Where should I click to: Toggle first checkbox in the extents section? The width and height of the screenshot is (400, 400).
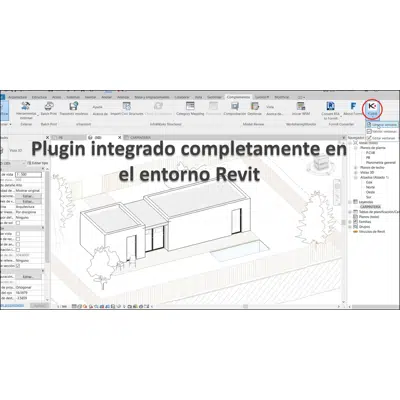pyautogui.click(x=18, y=234)
